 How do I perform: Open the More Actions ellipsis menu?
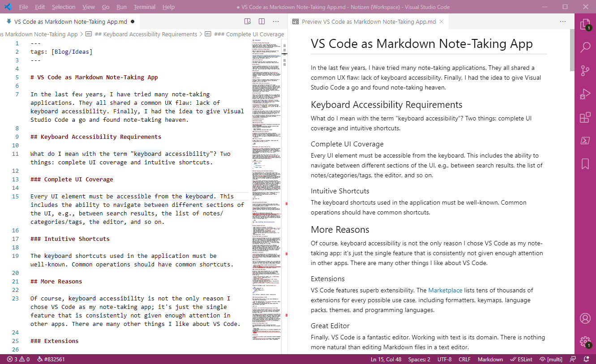(x=275, y=21)
